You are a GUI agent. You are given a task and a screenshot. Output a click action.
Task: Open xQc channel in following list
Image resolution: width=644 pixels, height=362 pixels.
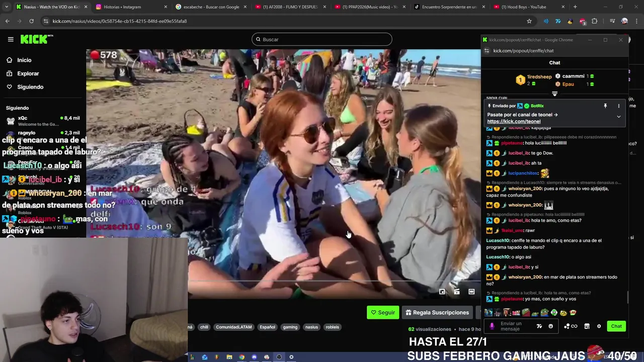pyautogui.click(x=43, y=121)
